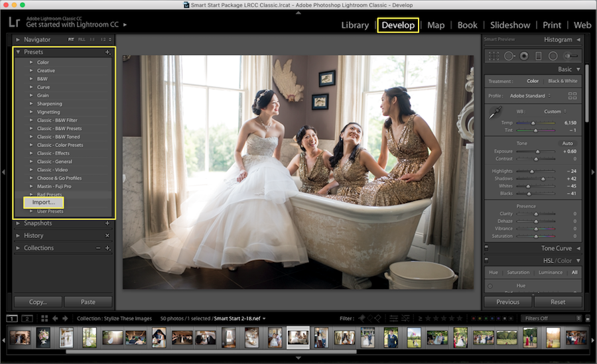Select the Adjustment Brush tool
This screenshot has height=364, width=597.
point(569,56)
